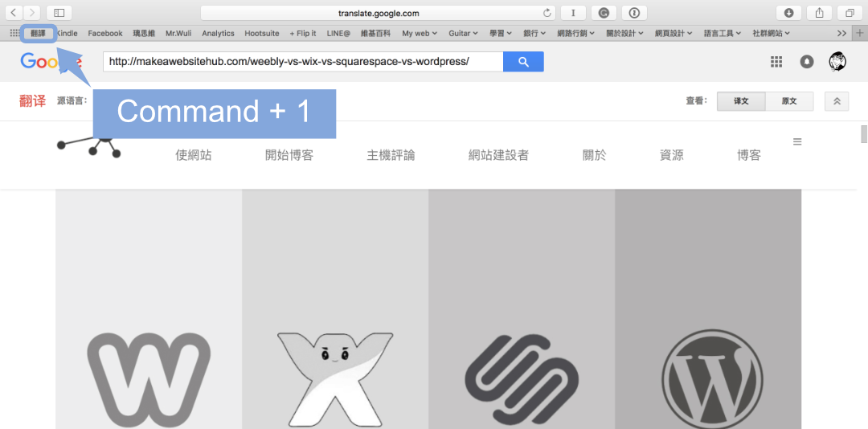Expand the 學習 bookmarks folder
This screenshot has width=868, height=429.
click(x=501, y=33)
